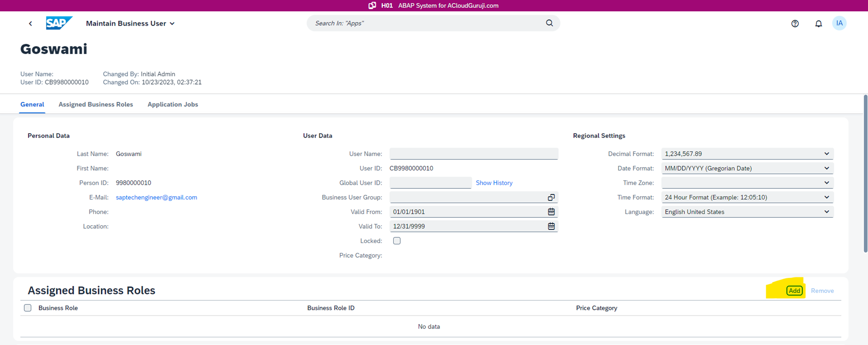Click the Show History link

click(x=494, y=183)
